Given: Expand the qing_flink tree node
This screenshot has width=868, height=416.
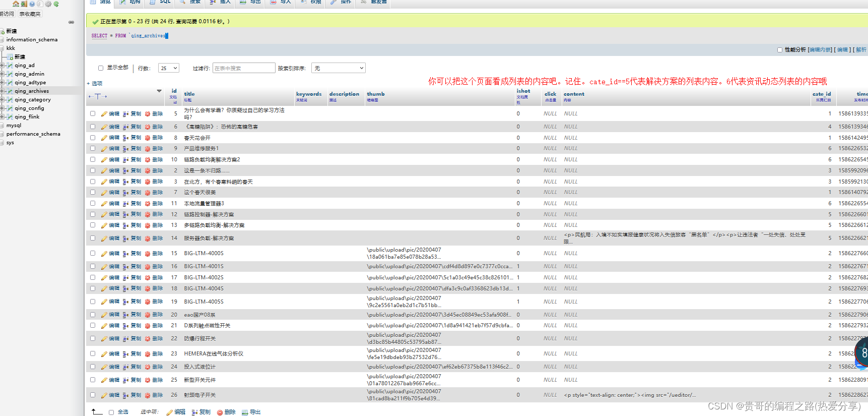Looking at the screenshot, I should [3, 116].
